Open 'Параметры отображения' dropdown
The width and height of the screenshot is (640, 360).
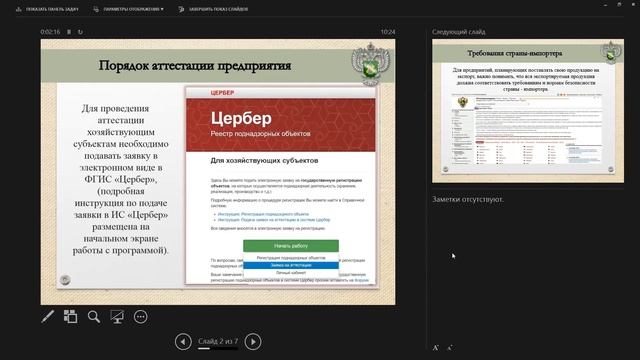coord(129,9)
